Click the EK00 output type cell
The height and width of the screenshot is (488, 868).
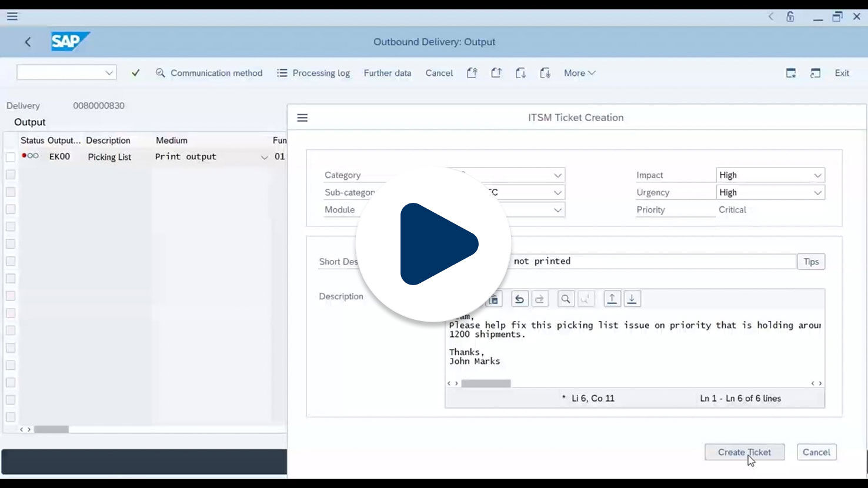[x=59, y=156]
